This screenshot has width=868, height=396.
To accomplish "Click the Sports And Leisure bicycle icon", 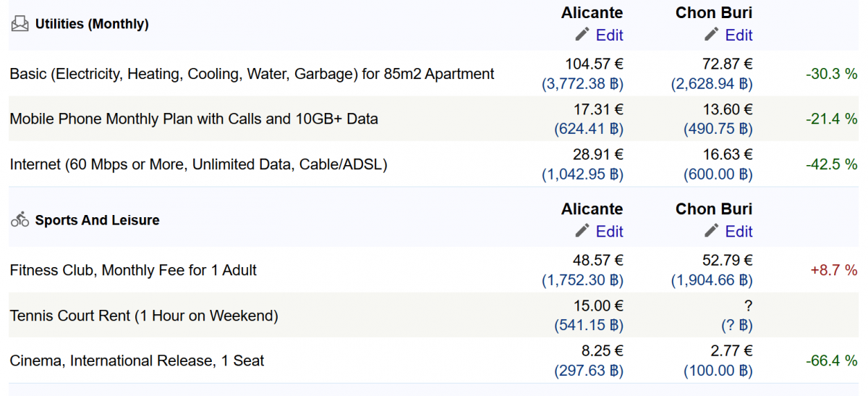I will click(20, 219).
